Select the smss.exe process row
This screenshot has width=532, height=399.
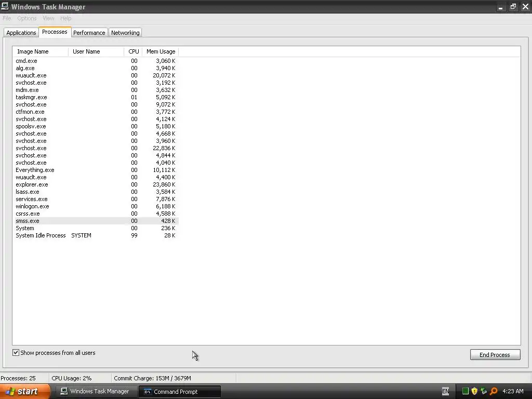(96, 221)
